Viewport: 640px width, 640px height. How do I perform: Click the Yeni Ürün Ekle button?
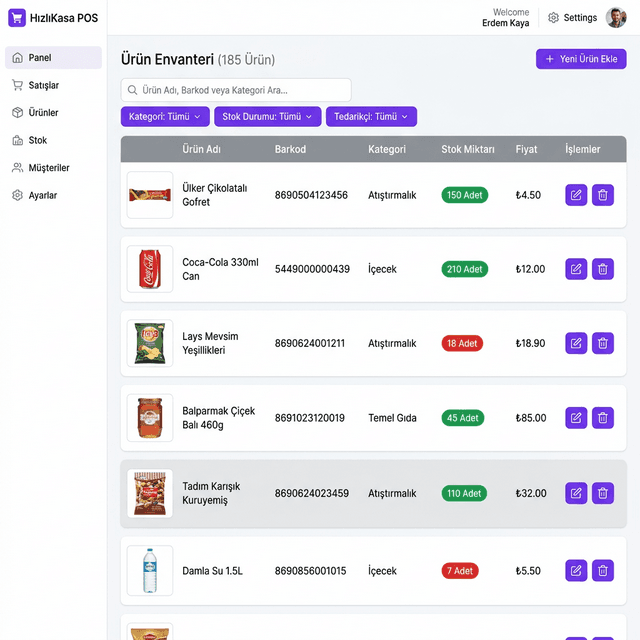[581, 59]
